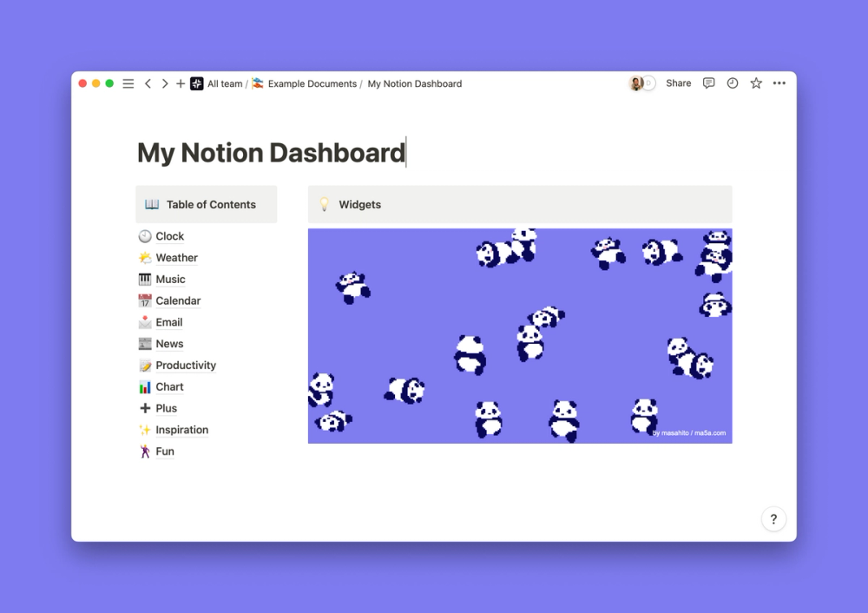Click the All team workspace icon
The height and width of the screenshot is (613, 868).
coord(196,83)
